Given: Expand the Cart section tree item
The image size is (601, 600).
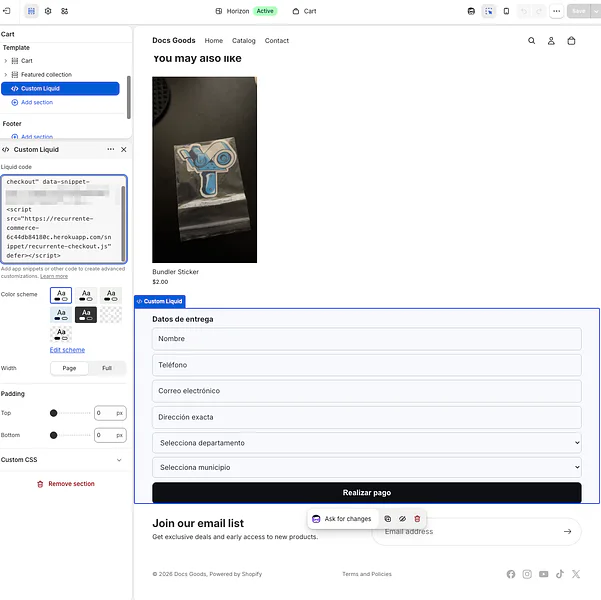Looking at the screenshot, I should click(5, 61).
